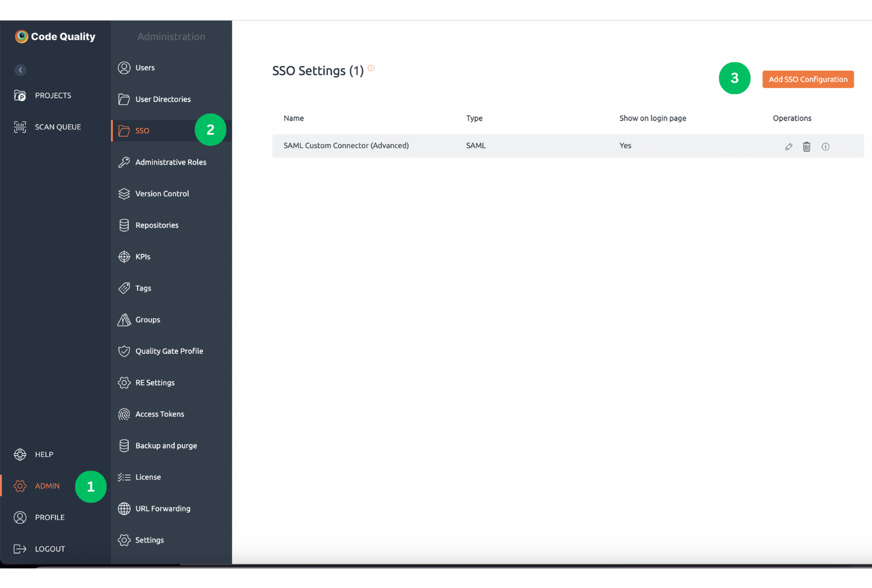Click Add SSO Configuration button
The height and width of the screenshot is (588, 872).
(808, 79)
